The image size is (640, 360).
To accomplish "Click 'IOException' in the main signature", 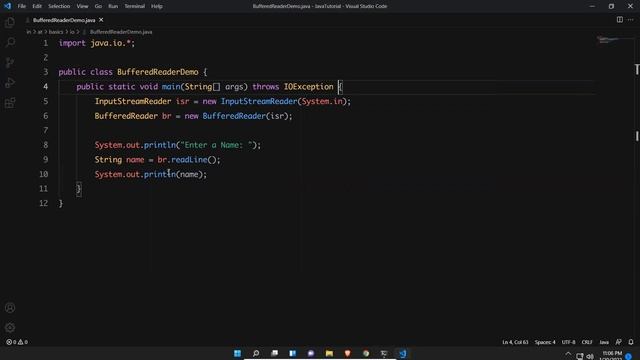I will coord(309,87).
